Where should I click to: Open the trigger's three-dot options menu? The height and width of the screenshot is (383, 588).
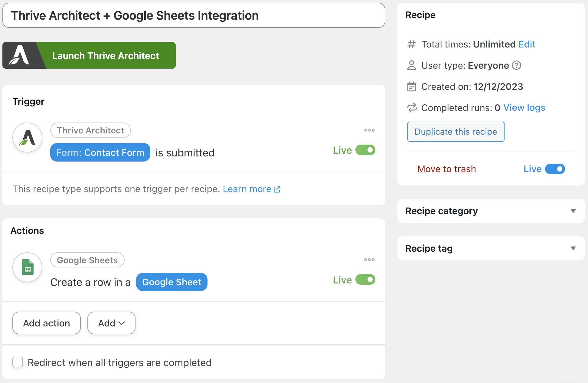[369, 130]
